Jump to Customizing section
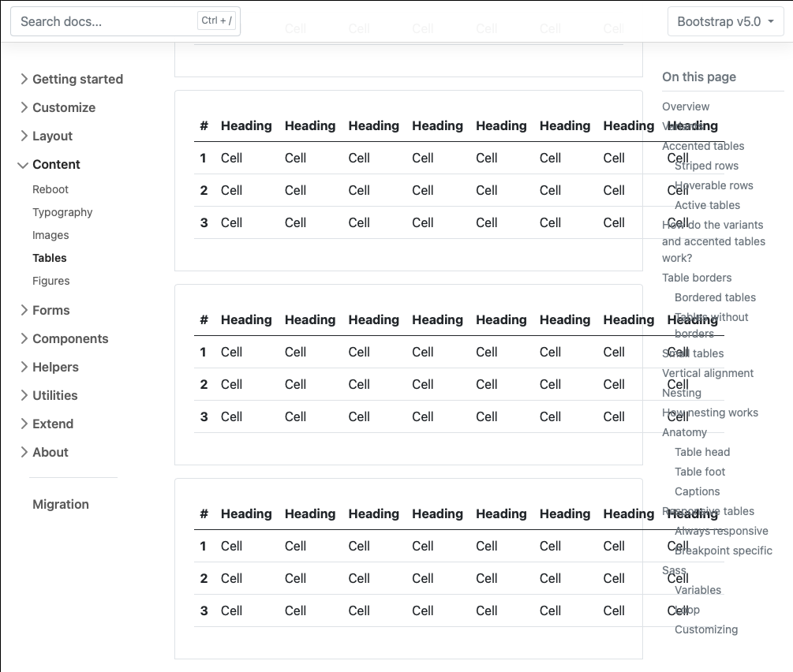793x672 pixels. click(x=706, y=629)
